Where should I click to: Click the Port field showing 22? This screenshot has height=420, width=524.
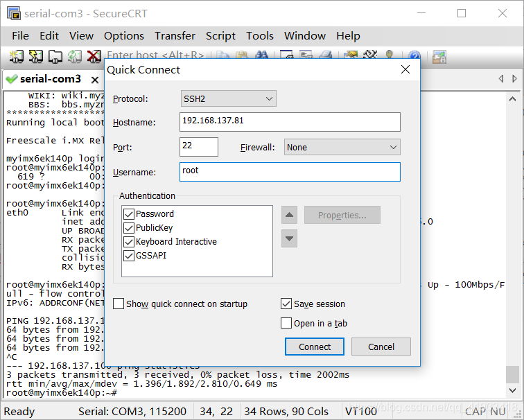(199, 147)
